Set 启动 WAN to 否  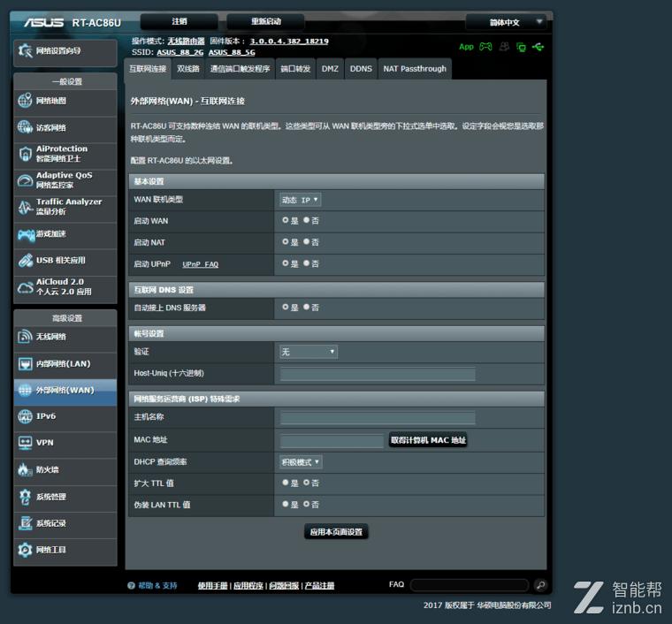307,220
